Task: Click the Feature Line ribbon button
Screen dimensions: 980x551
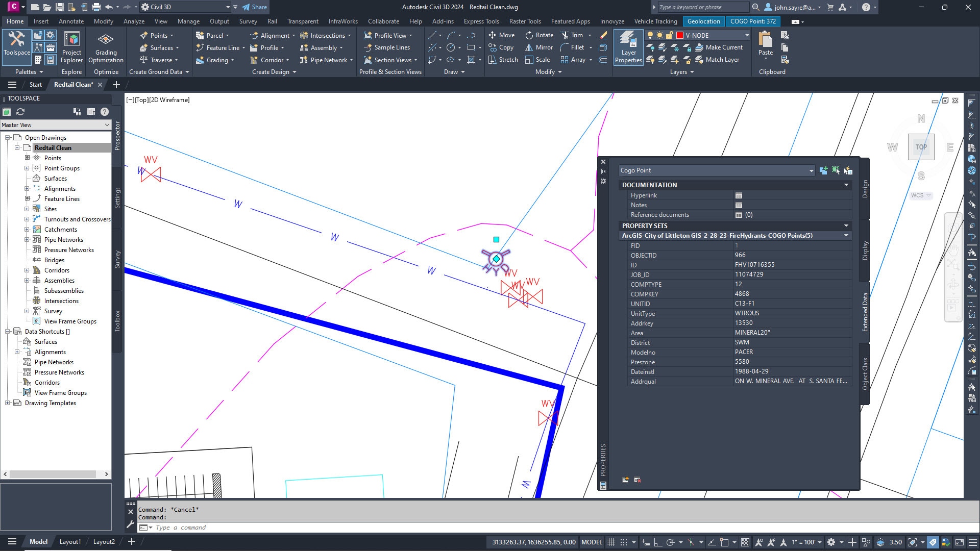Action: (220, 47)
